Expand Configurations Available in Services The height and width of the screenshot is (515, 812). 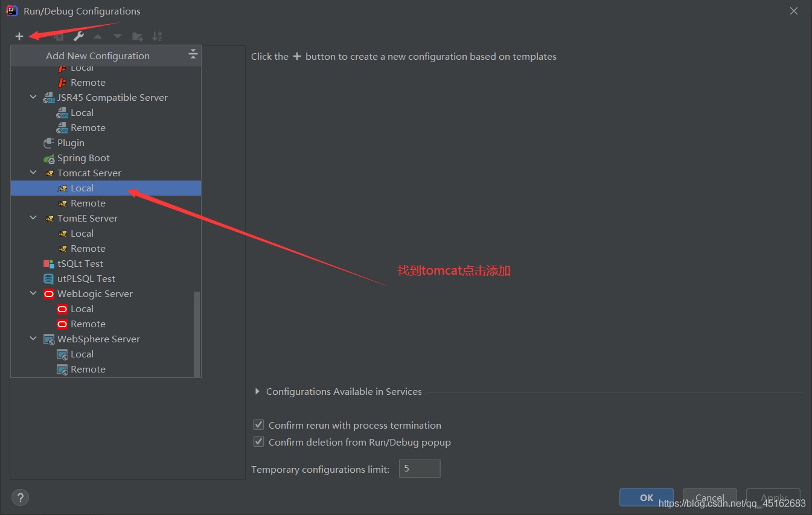pyautogui.click(x=258, y=392)
